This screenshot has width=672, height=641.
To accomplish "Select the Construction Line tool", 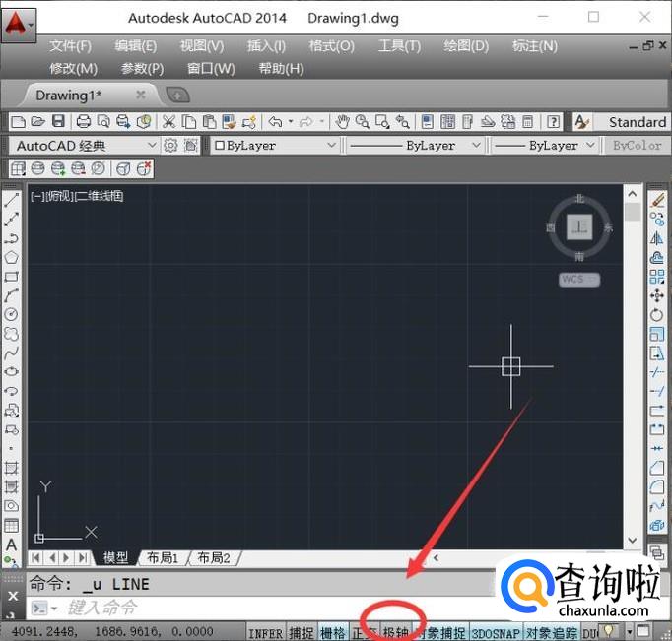I will [12, 220].
